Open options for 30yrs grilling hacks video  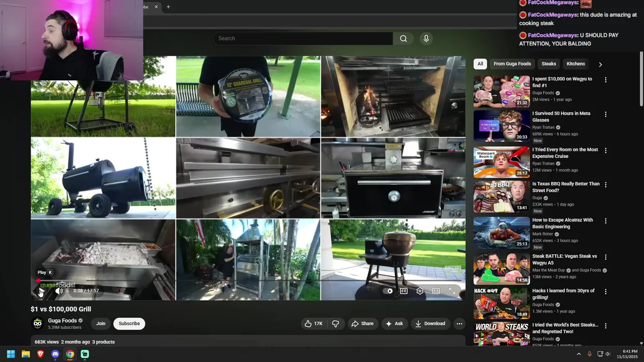(606, 292)
